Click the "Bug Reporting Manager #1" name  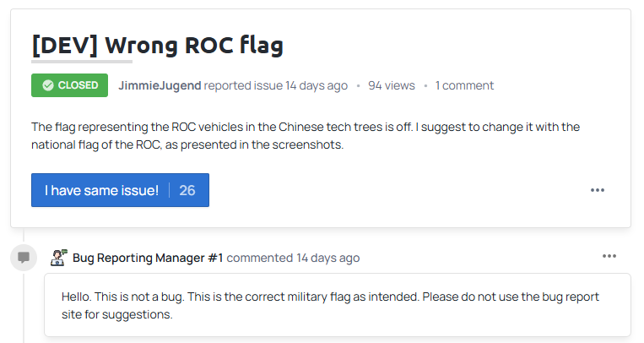coord(148,258)
